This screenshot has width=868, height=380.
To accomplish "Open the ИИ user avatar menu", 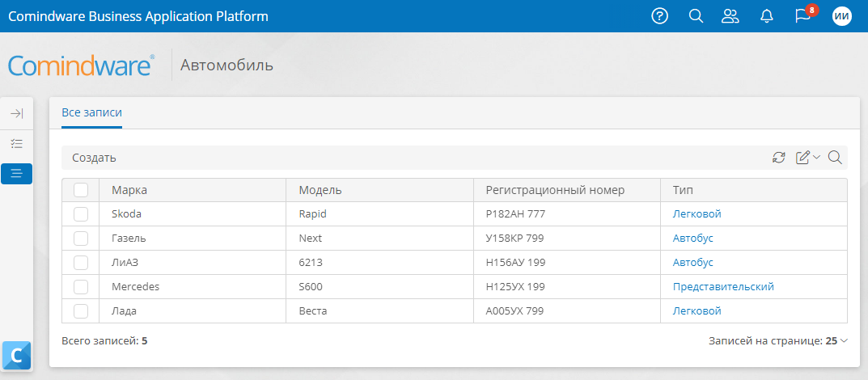I will (x=842, y=16).
